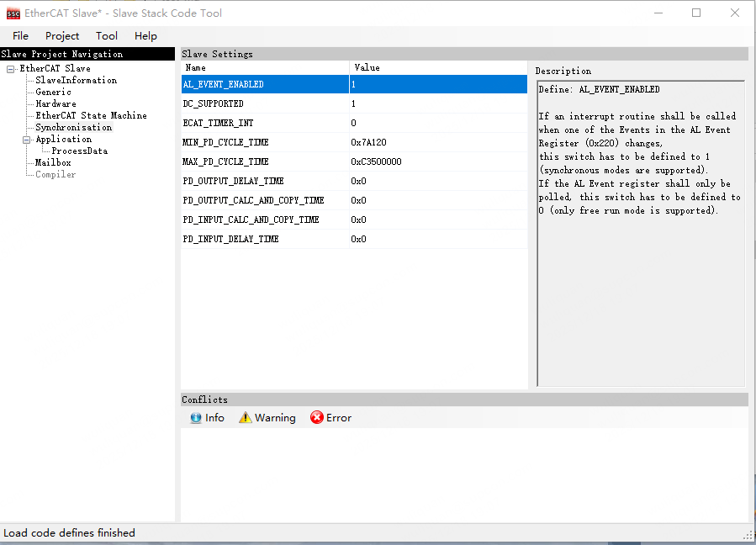Open the Project menu
Image resolution: width=756 pixels, height=545 pixels.
tap(62, 35)
